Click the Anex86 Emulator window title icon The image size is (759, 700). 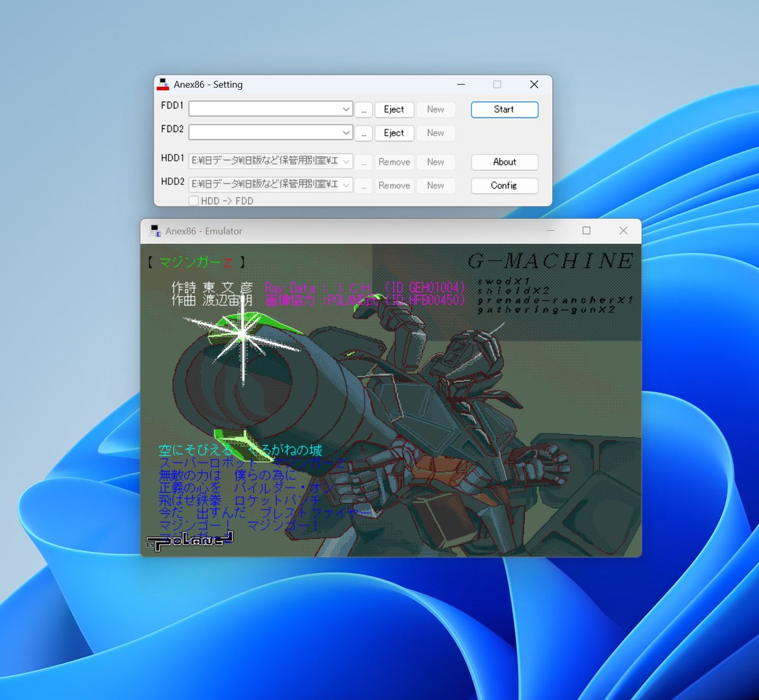click(155, 231)
